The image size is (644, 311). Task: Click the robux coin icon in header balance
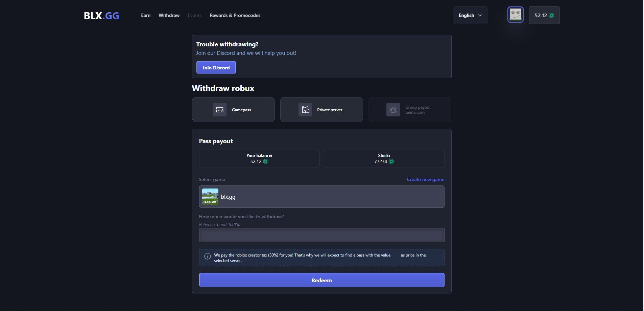(x=551, y=15)
